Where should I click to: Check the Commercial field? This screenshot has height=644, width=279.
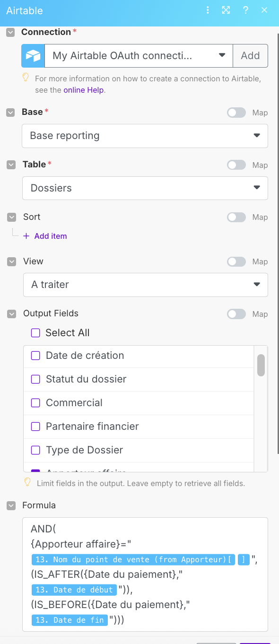pos(35,403)
